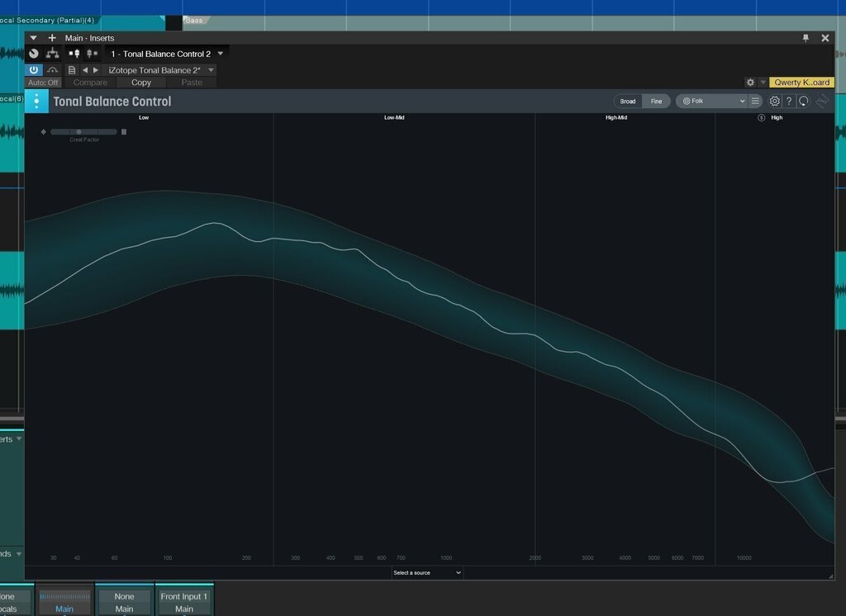
Task: Open plugin window options gear icon
Action: coord(750,83)
